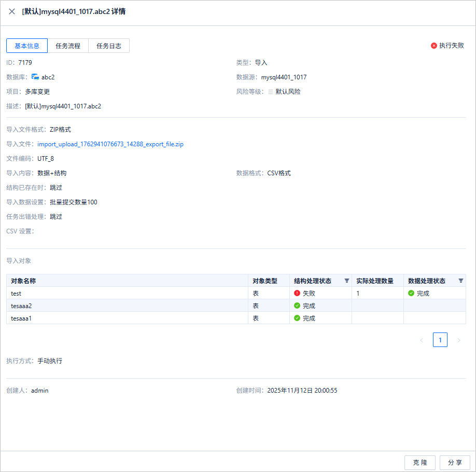Click the default risk level icon
The height and width of the screenshot is (472, 476).
tap(271, 92)
